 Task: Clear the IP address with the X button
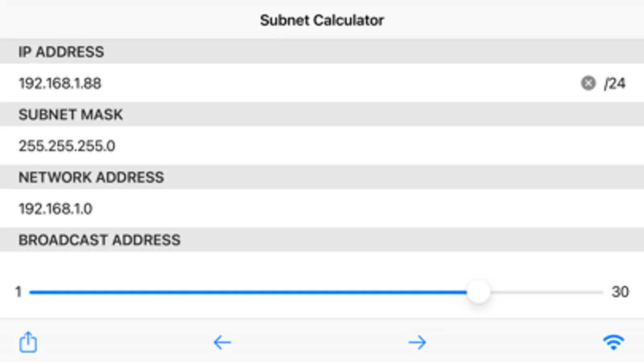tap(588, 83)
